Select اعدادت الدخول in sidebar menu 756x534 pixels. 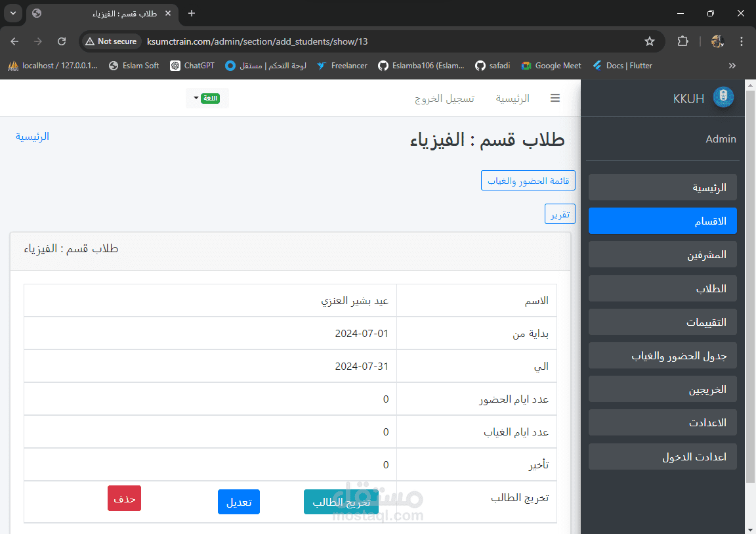click(x=662, y=456)
